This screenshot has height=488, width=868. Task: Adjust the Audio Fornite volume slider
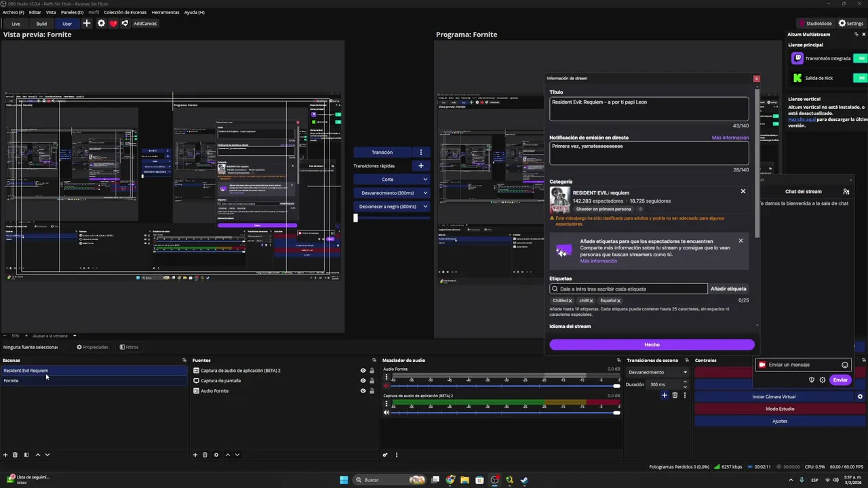505,386
